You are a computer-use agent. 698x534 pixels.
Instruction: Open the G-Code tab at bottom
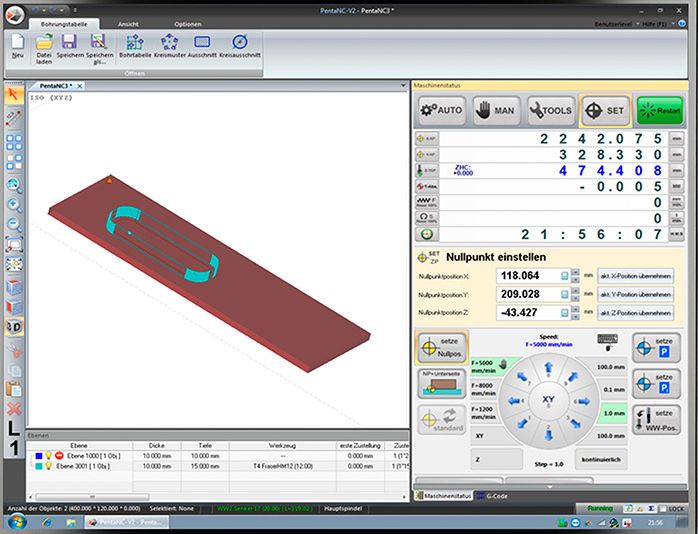(x=494, y=496)
